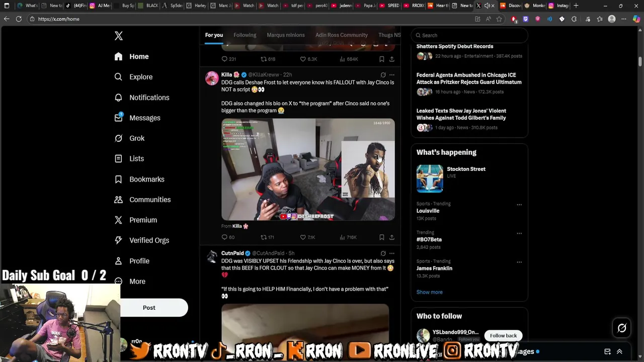Click Grok explain icon on CutnPaid post
Viewport: 644px width, 362px height.
(x=383, y=253)
